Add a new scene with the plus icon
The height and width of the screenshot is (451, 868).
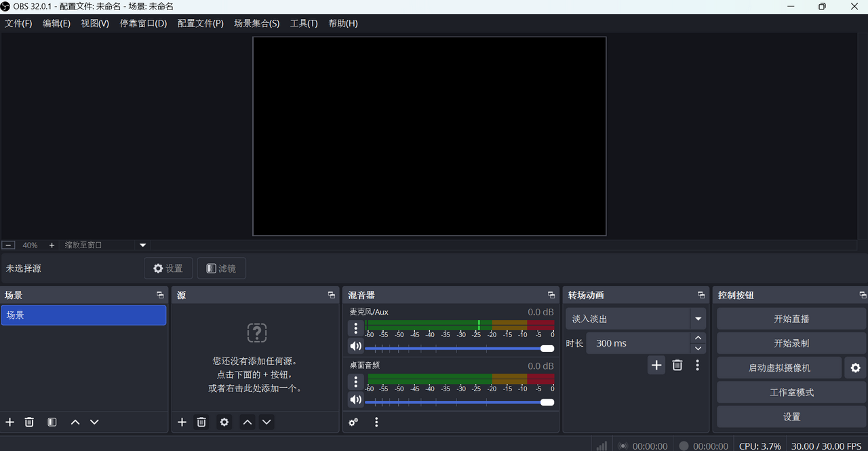tap(9, 422)
